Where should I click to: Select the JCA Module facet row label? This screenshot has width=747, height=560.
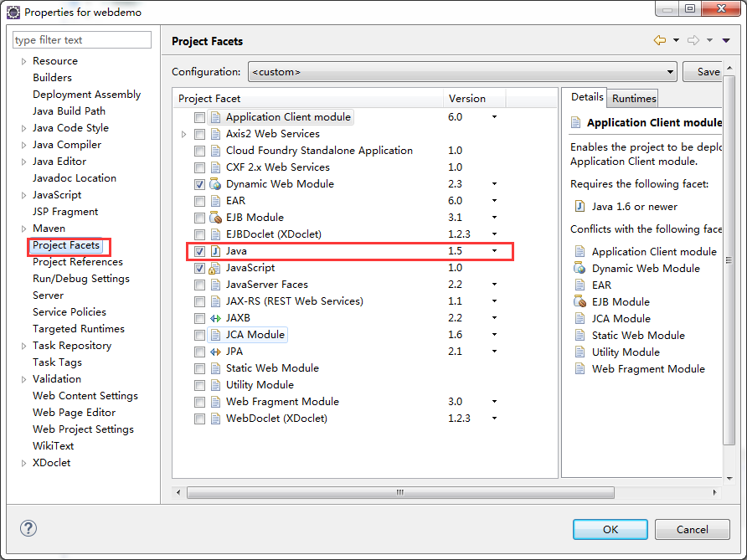(x=255, y=335)
